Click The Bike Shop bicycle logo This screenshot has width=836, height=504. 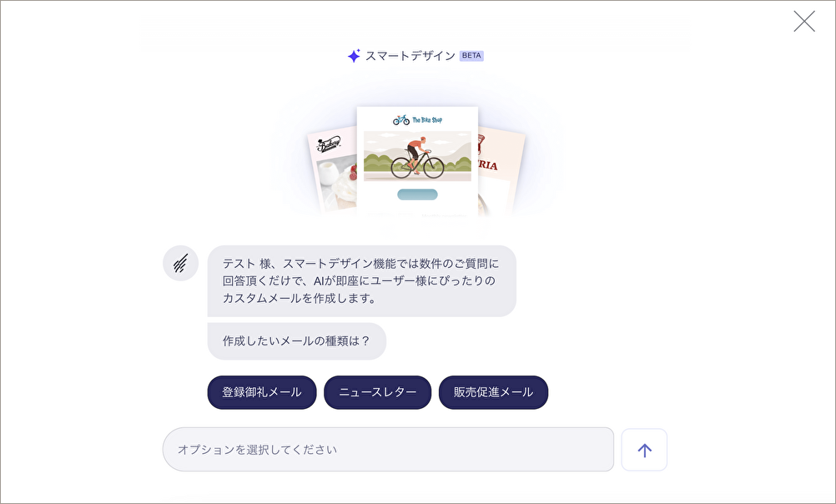click(x=417, y=120)
